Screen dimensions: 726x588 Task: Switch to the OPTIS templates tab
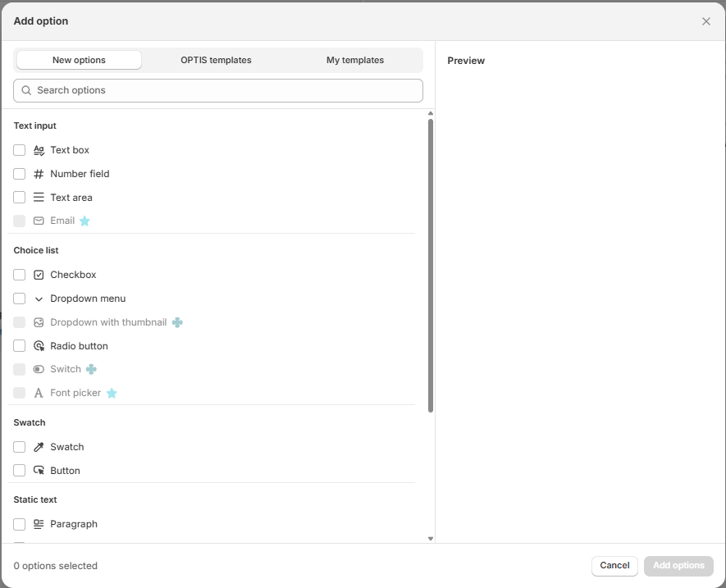(216, 60)
